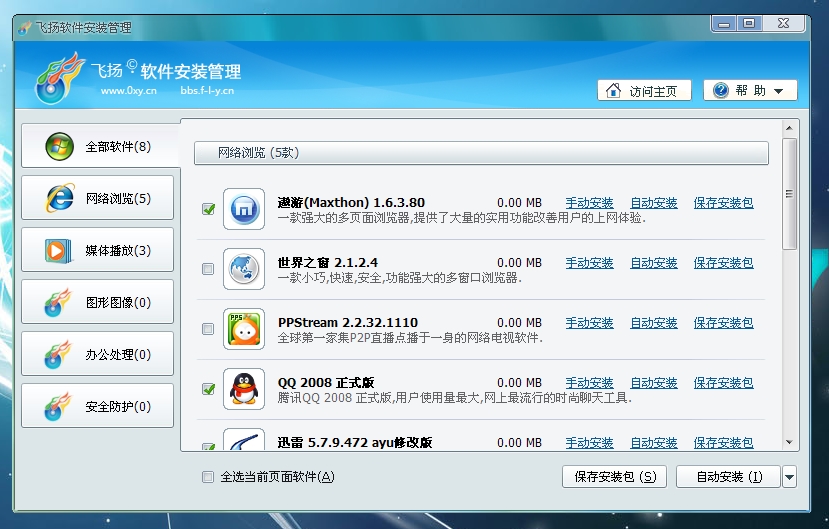Click 自动安装 link for 世界之窗
The height and width of the screenshot is (529, 829).
(654, 263)
